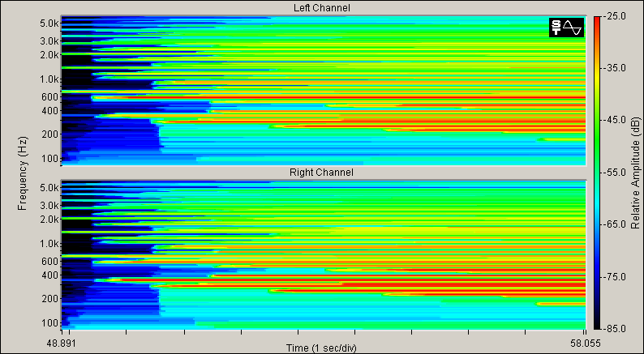Click inside the Right Channel spectrogram plot

point(324,254)
